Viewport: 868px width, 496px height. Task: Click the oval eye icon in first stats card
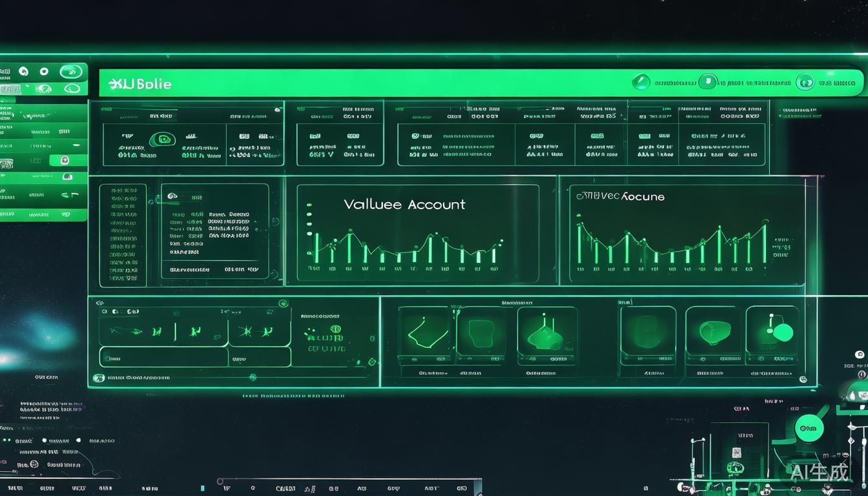(162, 139)
